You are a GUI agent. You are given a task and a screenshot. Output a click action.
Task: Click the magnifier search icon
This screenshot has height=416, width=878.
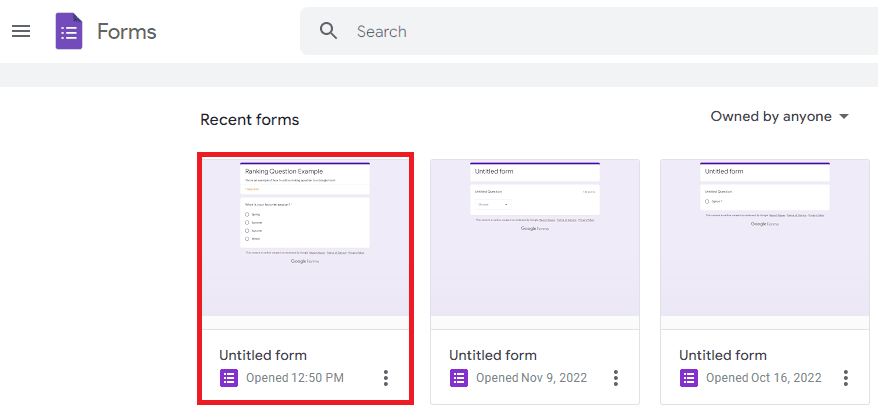click(x=329, y=31)
